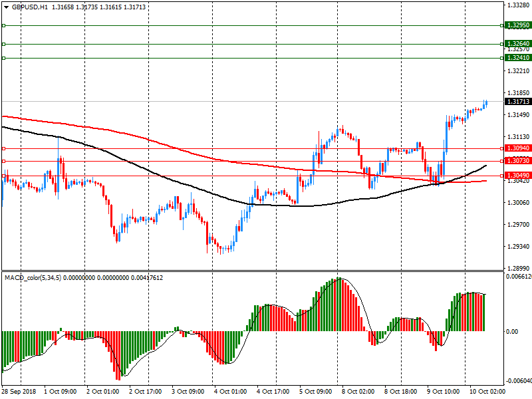The height and width of the screenshot is (399, 532).
Task: Select the red 1.30940 price label
Action: coord(517,148)
